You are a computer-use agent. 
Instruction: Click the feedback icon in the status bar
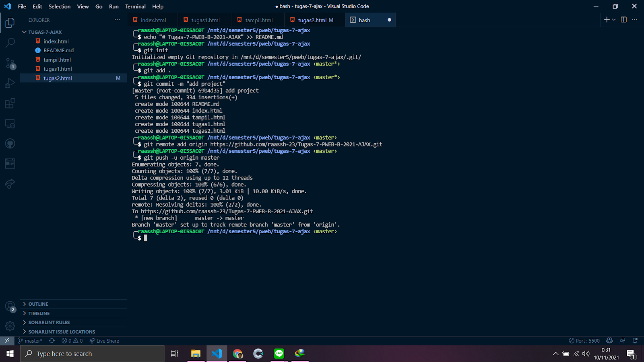[x=623, y=341]
